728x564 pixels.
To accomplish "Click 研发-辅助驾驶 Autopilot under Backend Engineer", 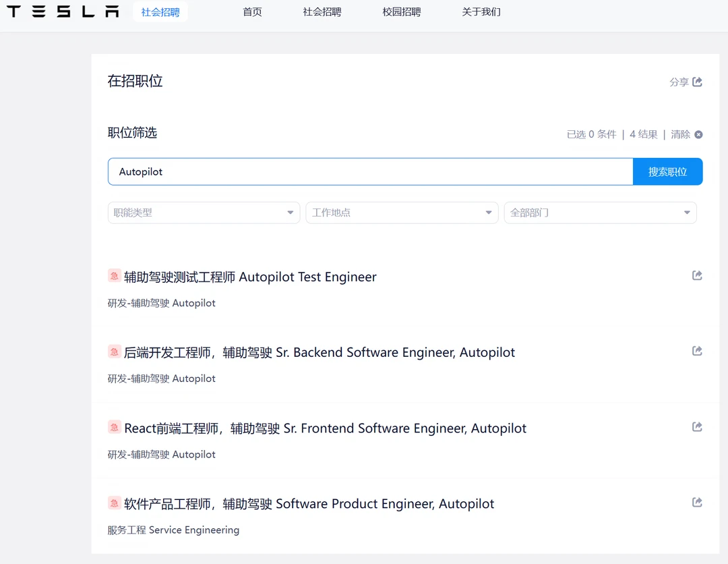I will 162,379.
